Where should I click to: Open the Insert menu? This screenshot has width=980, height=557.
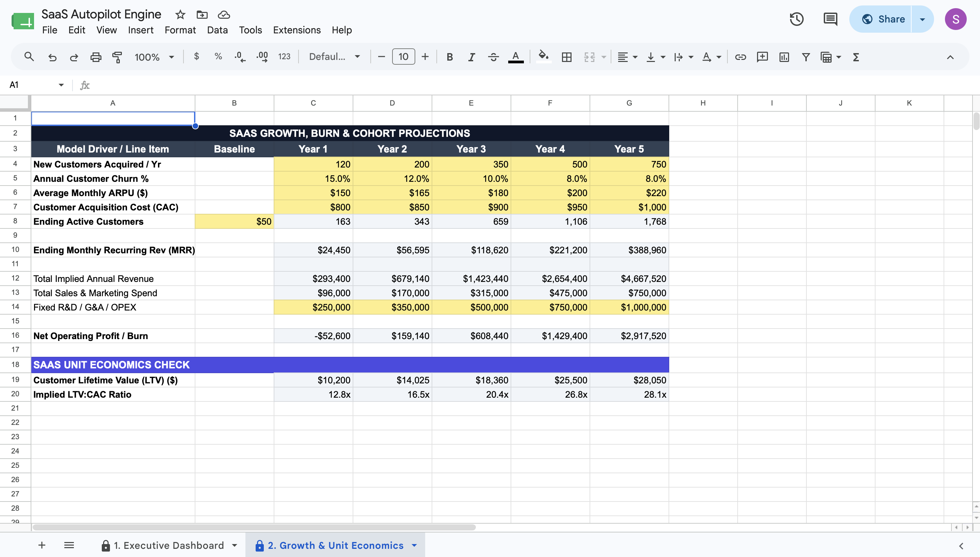tap(141, 30)
